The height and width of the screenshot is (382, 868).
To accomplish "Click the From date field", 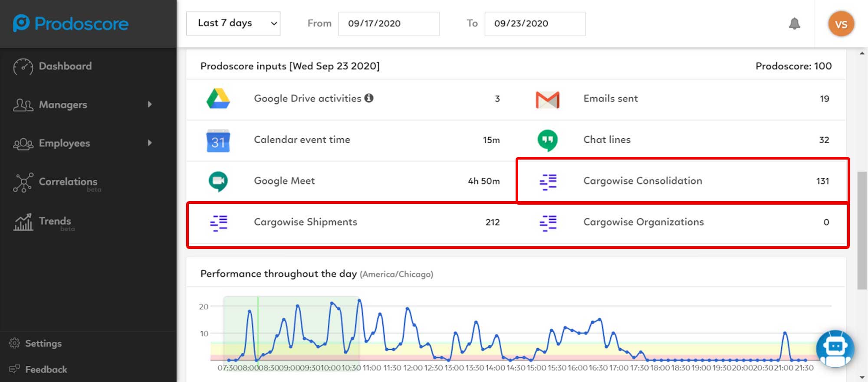I will pyautogui.click(x=388, y=23).
